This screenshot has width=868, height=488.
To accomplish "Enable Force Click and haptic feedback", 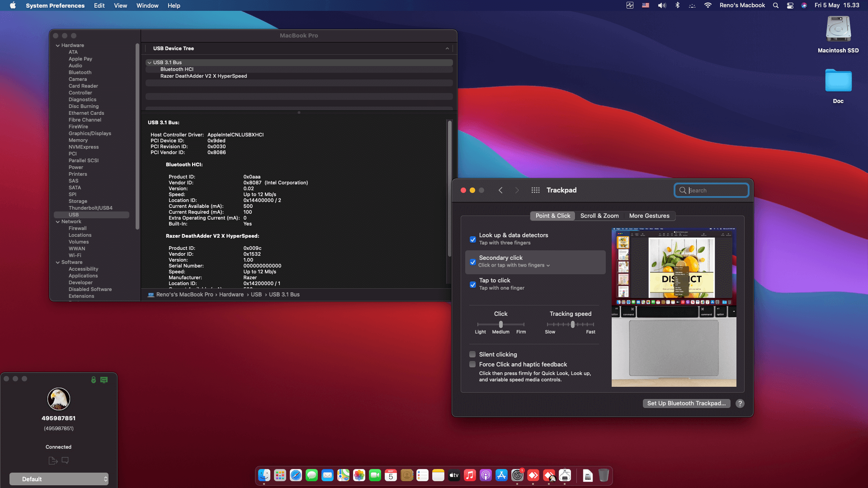I will pos(472,364).
